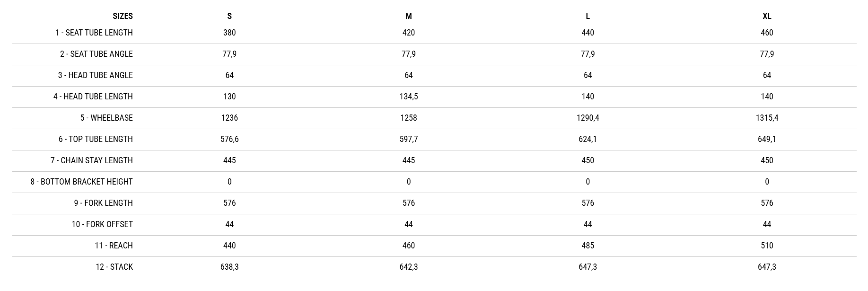Click the 1290,4 wheelbase value for L
The width and height of the screenshot is (868, 291).
(x=587, y=118)
